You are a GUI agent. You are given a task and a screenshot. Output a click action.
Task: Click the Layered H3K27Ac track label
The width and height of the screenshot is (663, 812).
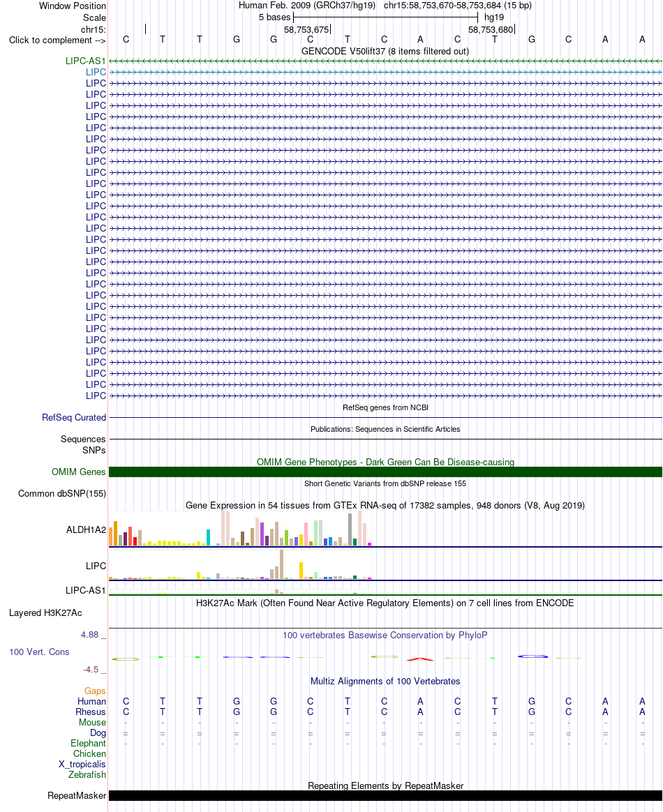(45, 613)
